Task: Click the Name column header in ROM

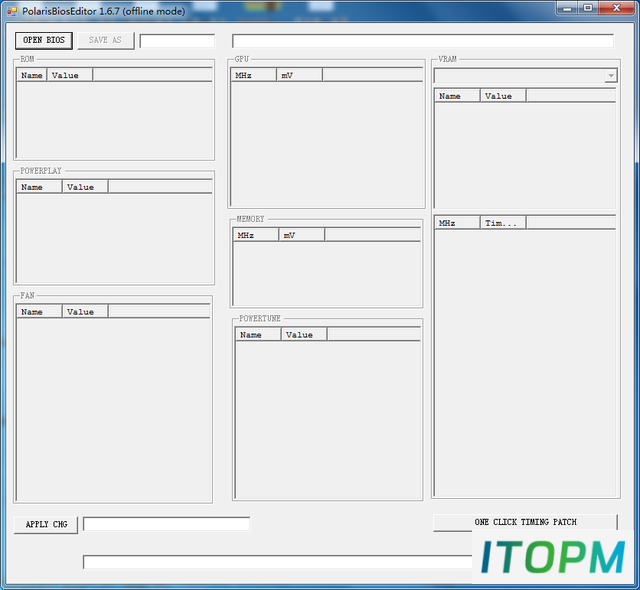Action: pyautogui.click(x=32, y=75)
